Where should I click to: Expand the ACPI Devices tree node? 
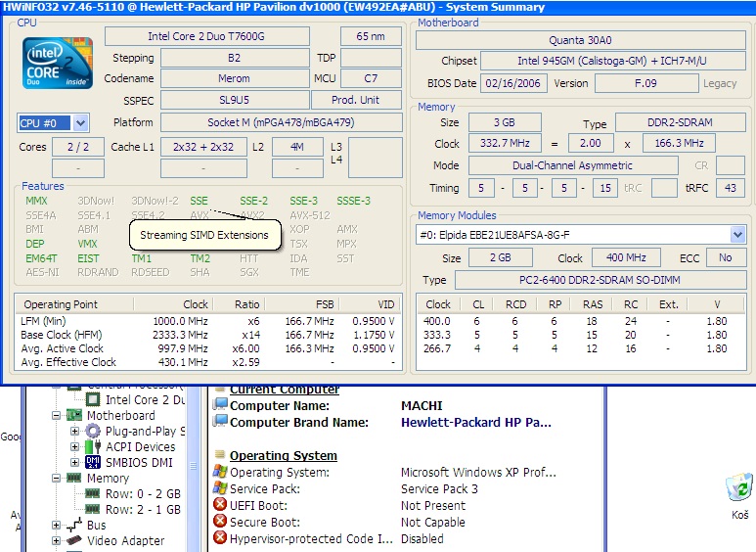74,447
